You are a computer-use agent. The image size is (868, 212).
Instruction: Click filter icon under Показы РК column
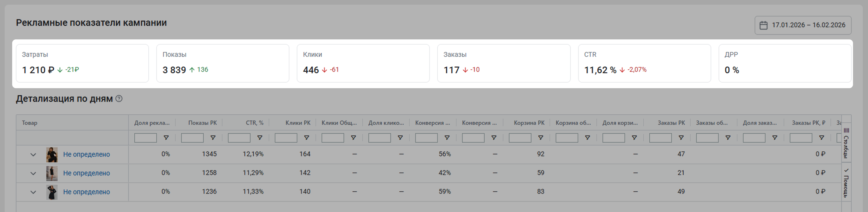coord(213,138)
